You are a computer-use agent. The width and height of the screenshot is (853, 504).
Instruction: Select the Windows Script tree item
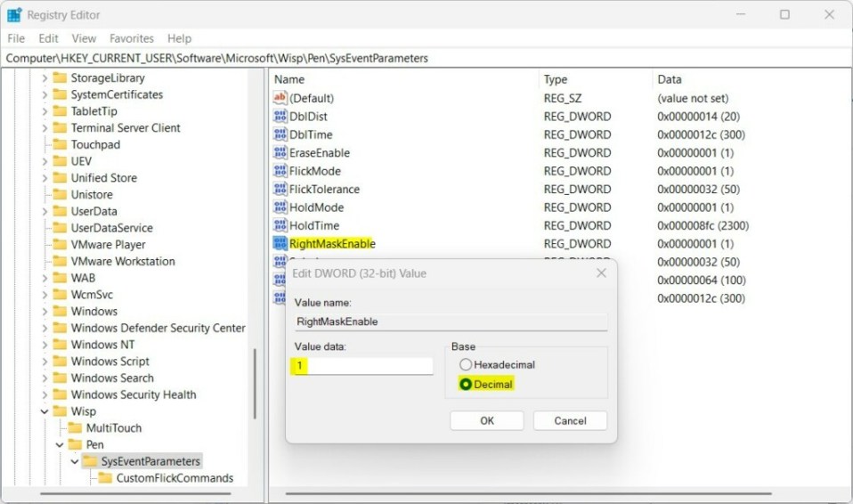pyautogui.click(x=110, y=362)
